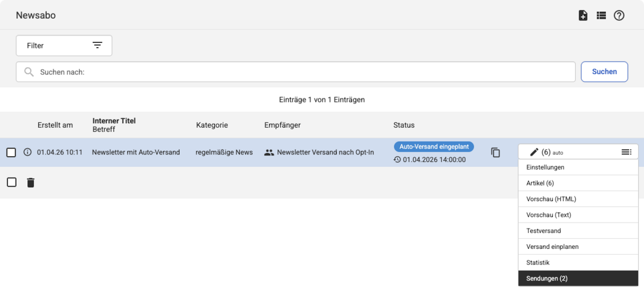Image resolution: width=644 pixels, height=287 pixels.
Task: Open the help question mark icon
Action: [x=619, y=16]
